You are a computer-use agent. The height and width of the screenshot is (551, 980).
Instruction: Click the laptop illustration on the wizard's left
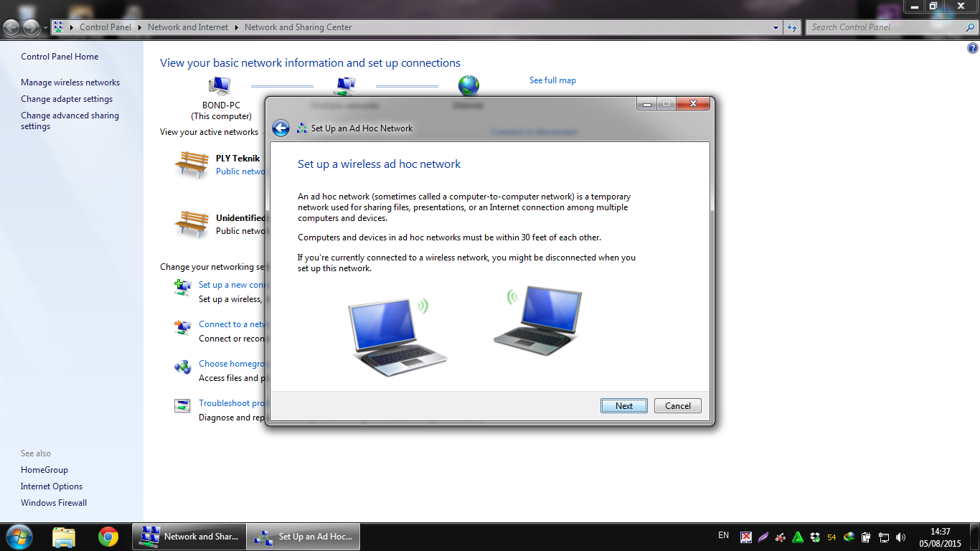click(397, 337)
